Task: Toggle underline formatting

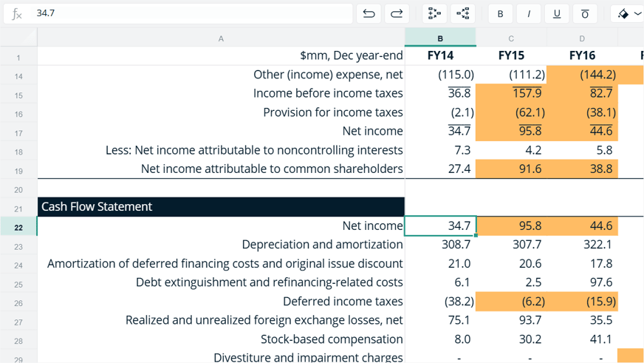Action: 557,13
